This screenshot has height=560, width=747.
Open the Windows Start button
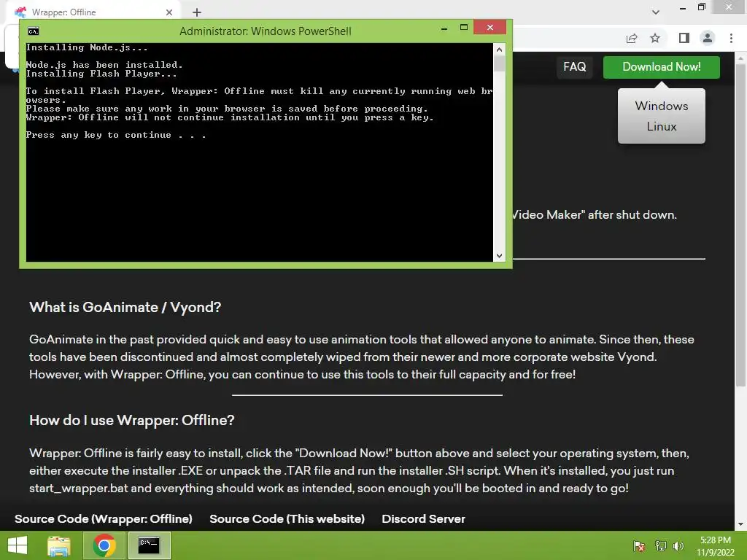coord(18,545)
